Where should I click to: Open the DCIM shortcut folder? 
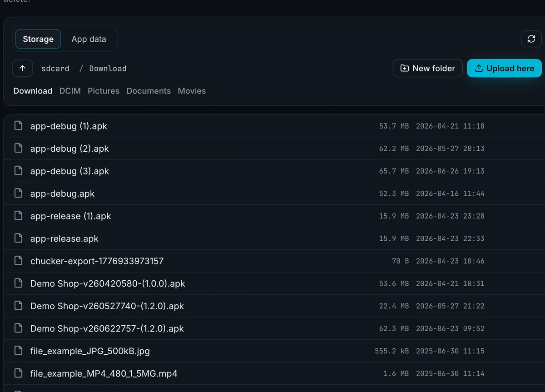(x=70, y=91)
